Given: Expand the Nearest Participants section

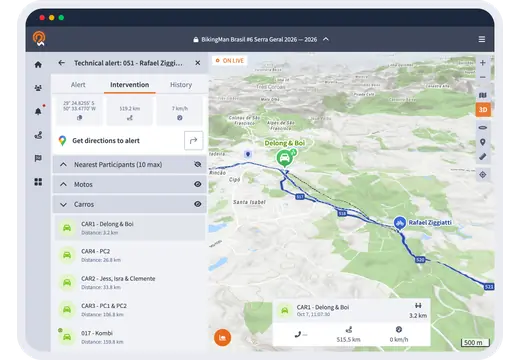Looking at the screenshot, I should pyautogui.click(x=63, y=164).
